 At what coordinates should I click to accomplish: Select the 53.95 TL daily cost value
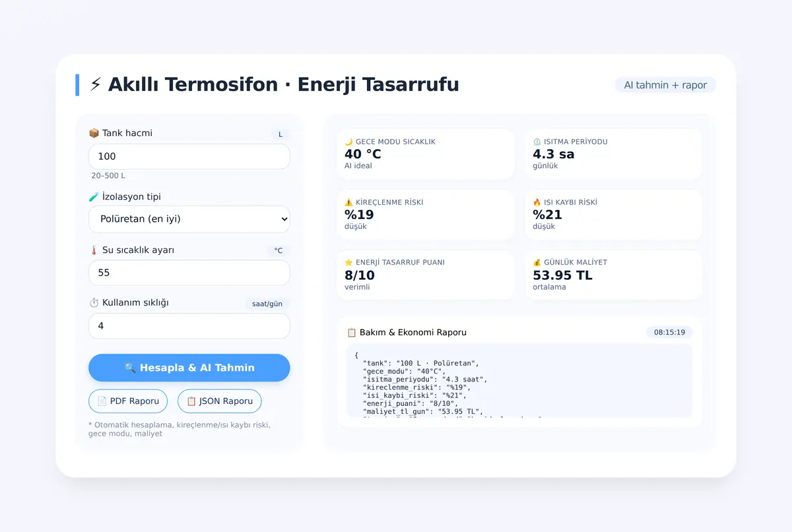coord(562,275)
